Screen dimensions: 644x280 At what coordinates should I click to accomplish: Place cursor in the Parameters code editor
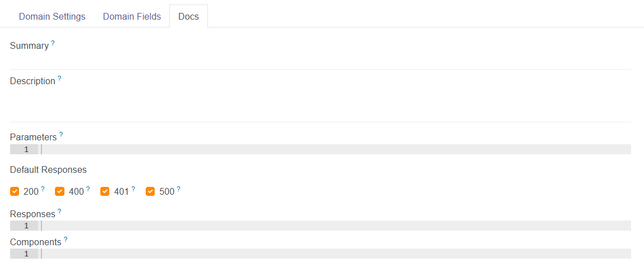pyautogui.click(x=336, y=149)
